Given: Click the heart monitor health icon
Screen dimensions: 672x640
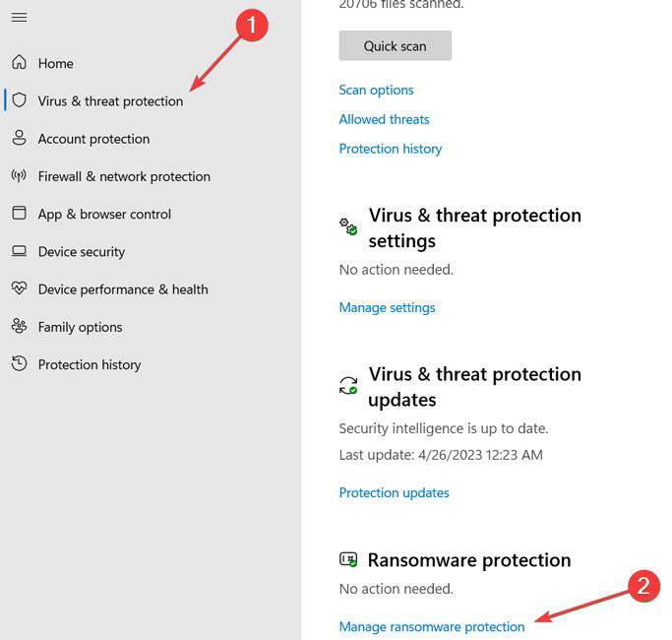Looking at the screenshot, I should 20,288.
